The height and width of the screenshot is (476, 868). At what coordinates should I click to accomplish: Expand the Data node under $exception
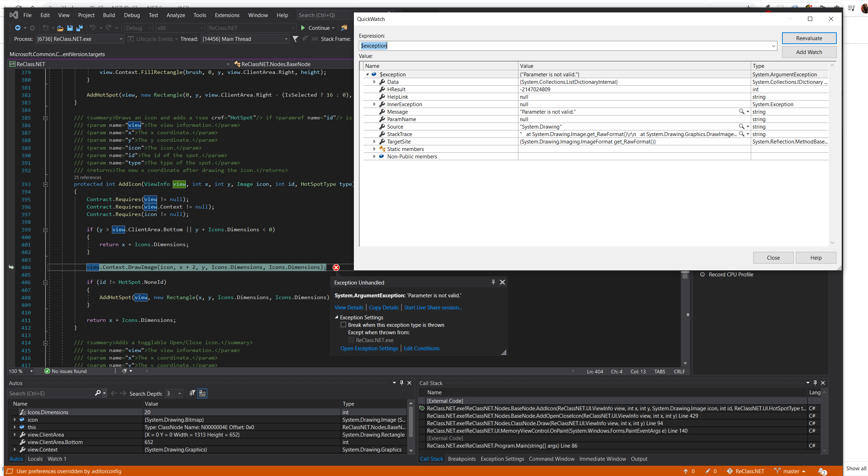[374, 82]
